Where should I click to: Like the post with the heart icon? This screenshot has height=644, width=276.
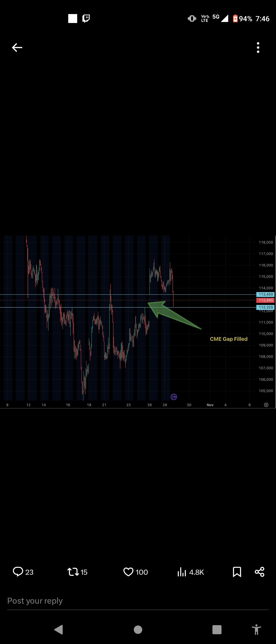tap(128, 572)
